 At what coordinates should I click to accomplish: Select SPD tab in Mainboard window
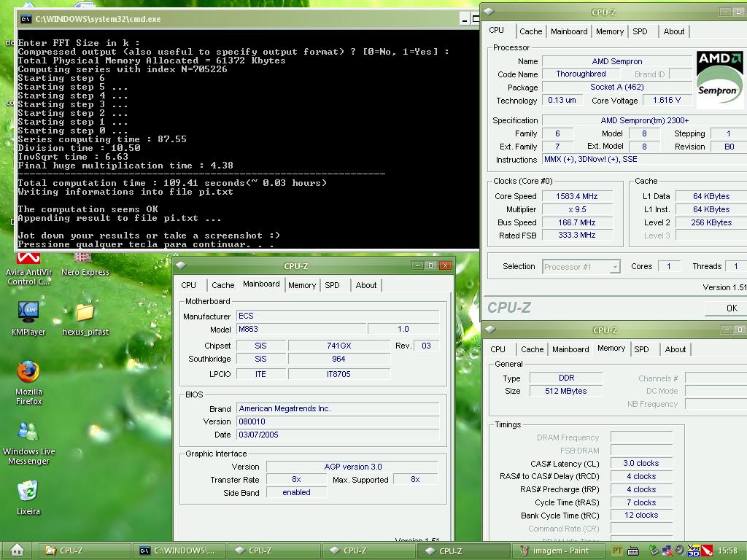coord(332,285)
